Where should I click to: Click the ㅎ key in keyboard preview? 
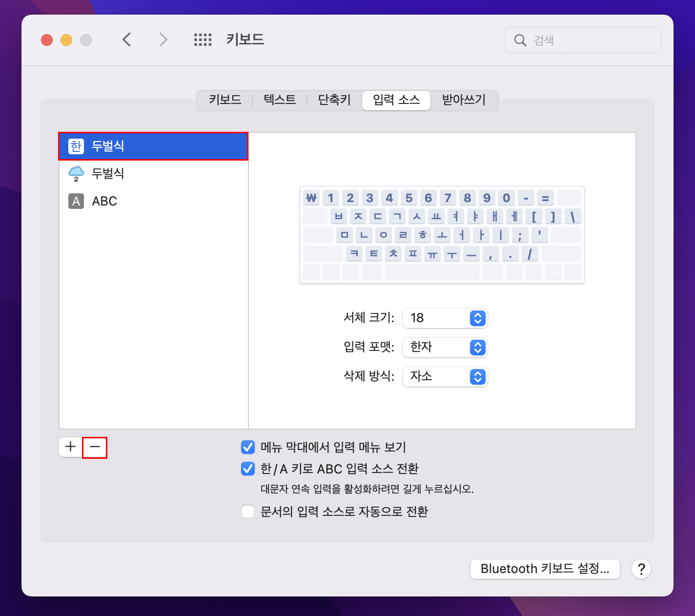pos(423,235)
